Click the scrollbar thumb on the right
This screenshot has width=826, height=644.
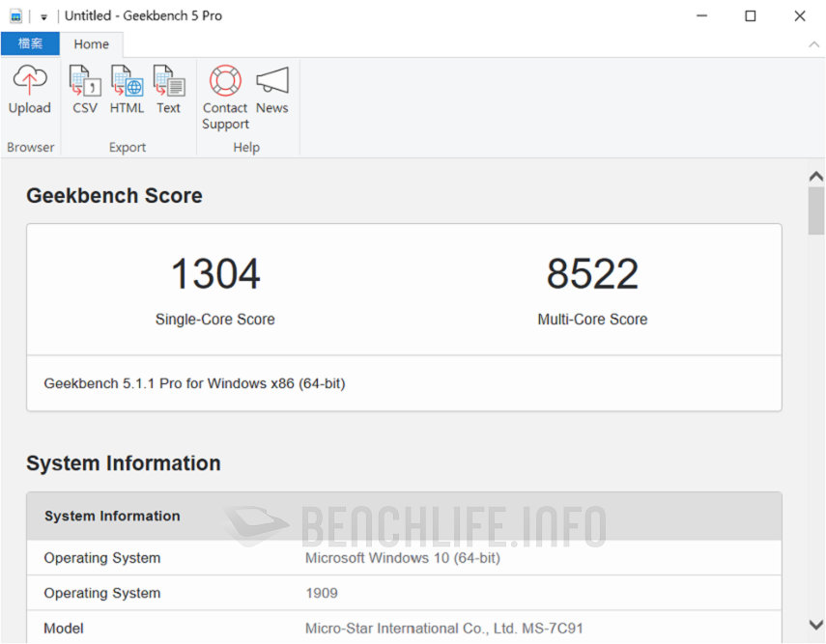(x=816, y=208)
